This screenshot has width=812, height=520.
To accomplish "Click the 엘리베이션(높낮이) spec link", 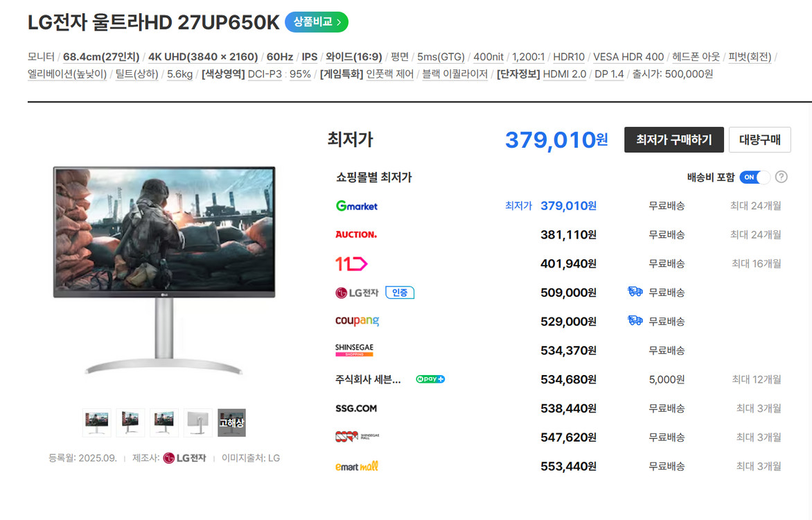I will 67,74.
